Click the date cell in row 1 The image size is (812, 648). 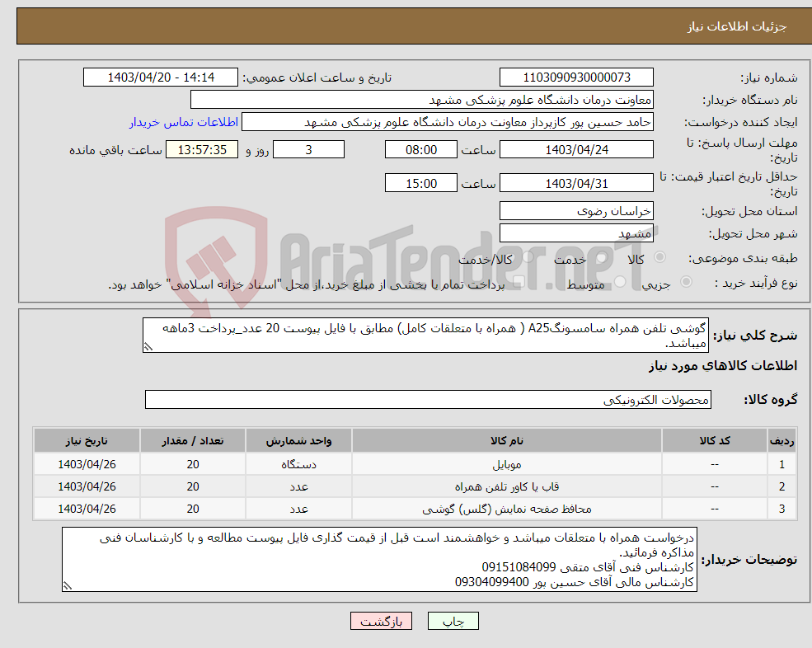(x=87, y=464)
